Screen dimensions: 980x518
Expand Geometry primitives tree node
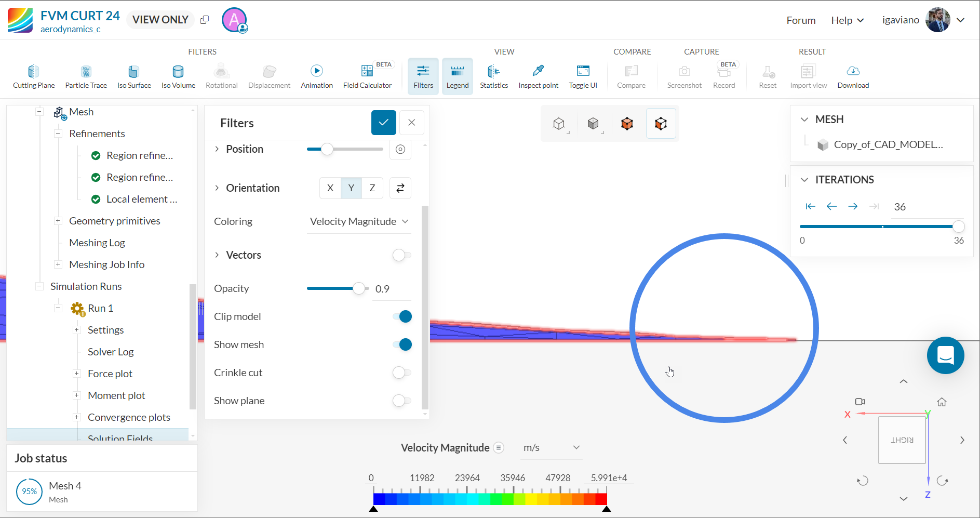click(58, 221)
